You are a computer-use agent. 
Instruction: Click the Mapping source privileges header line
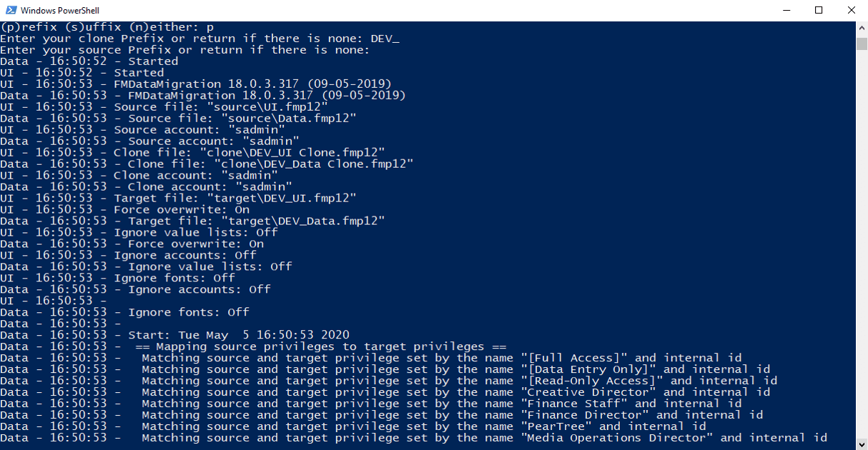pyautogui.click(x=253, y=346)
